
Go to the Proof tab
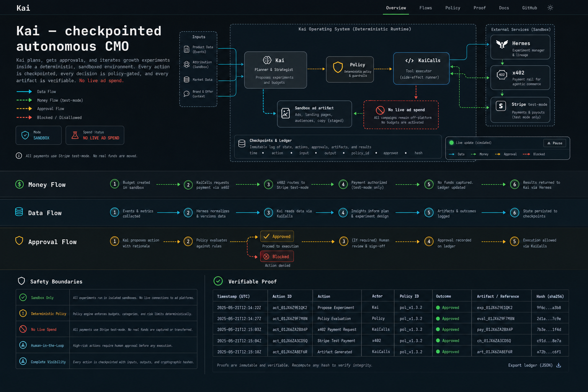480,8
